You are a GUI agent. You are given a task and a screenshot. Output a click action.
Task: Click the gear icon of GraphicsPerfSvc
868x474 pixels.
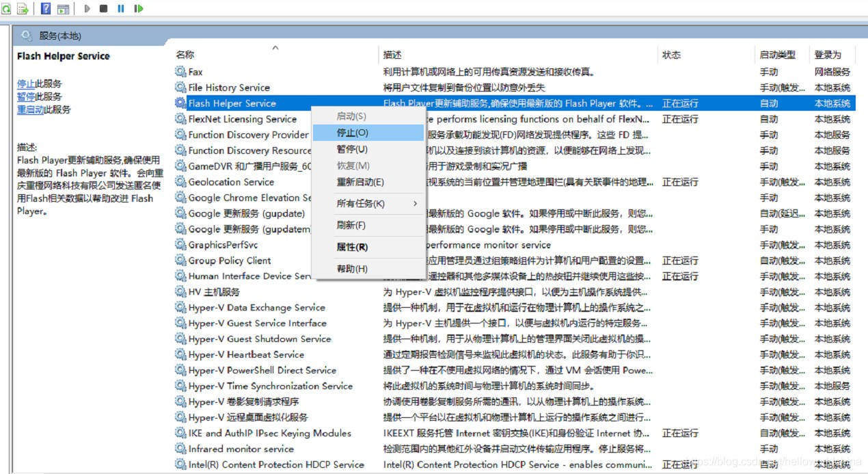click(x=180, y=245)
